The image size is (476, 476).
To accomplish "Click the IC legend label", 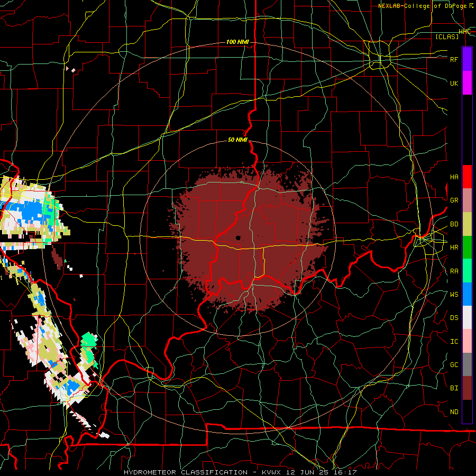I will pos(454,342).
